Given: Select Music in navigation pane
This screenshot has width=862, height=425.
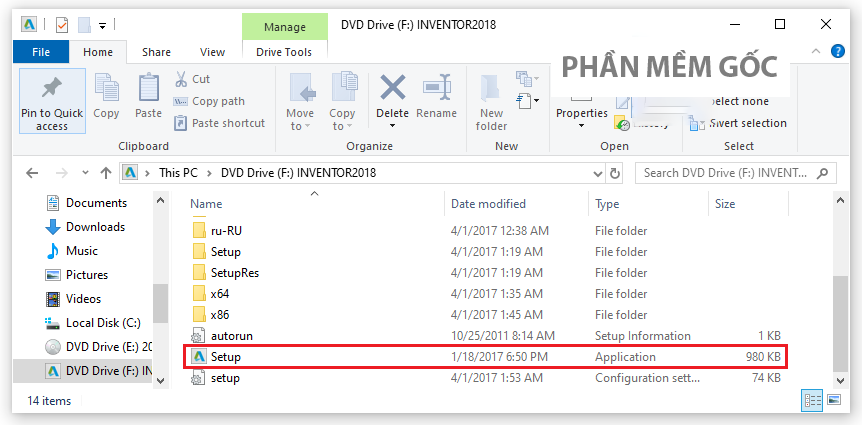Looking at the screenshot, I should (x=74, y=251).
